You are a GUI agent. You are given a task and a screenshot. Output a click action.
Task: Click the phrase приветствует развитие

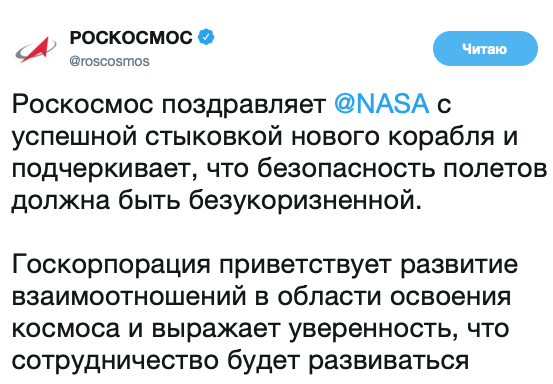coord(369,266)
